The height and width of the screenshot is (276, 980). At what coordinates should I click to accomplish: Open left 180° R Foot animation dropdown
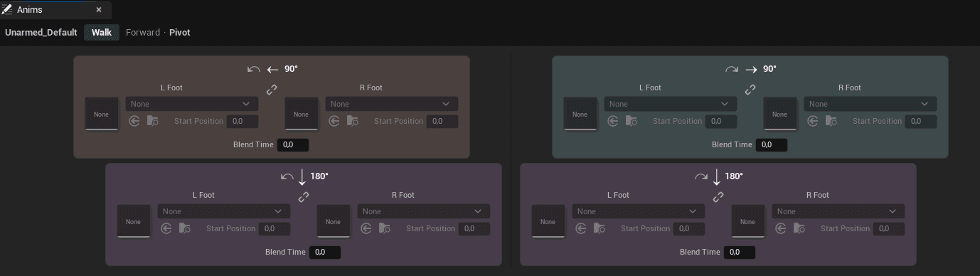coord(424,211)
